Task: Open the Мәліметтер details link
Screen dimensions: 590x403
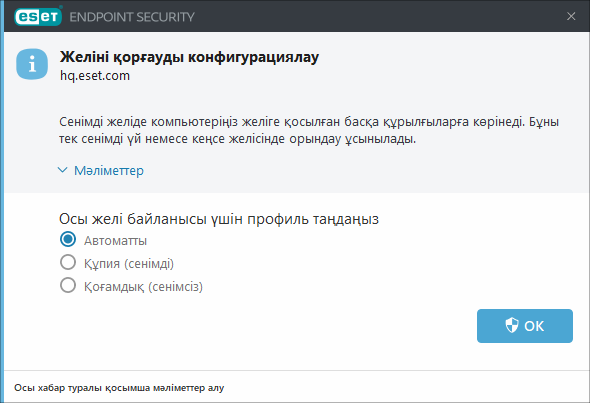Action: (109, 170)
